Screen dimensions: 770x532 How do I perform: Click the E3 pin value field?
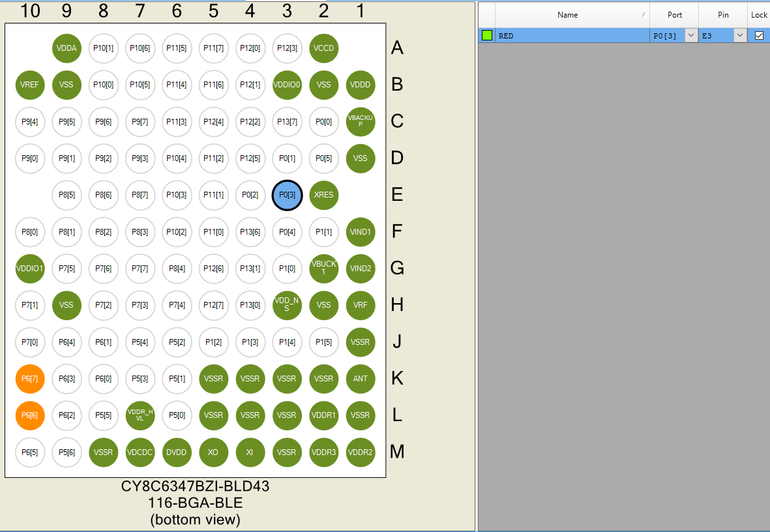pos(717,35)
